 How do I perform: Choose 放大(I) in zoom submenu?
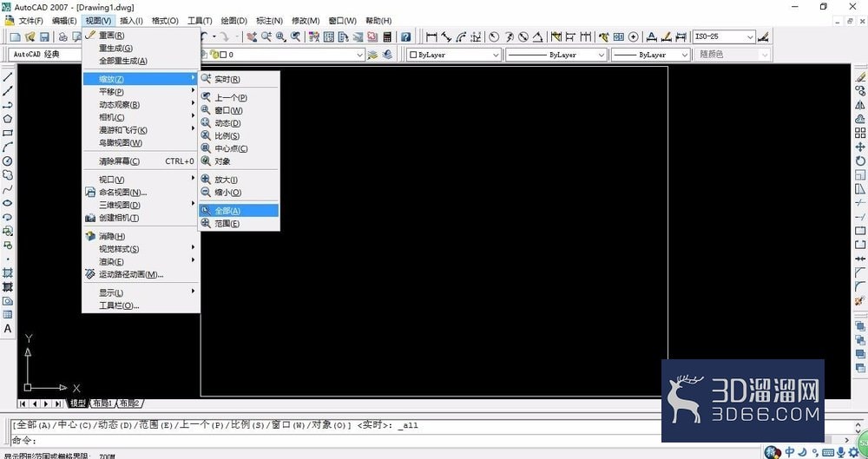pyautogui.click(x=239, y=180)
